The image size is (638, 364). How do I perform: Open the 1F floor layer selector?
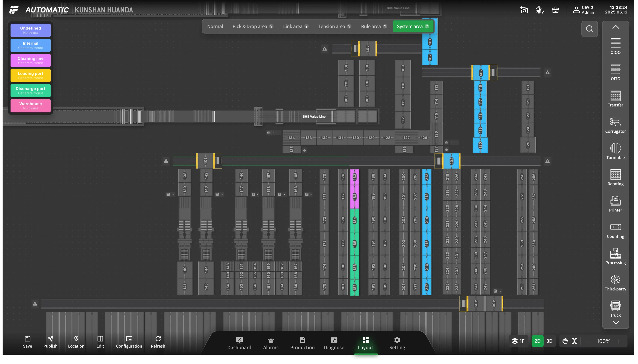pyautogui.click(x=518, y=341)
